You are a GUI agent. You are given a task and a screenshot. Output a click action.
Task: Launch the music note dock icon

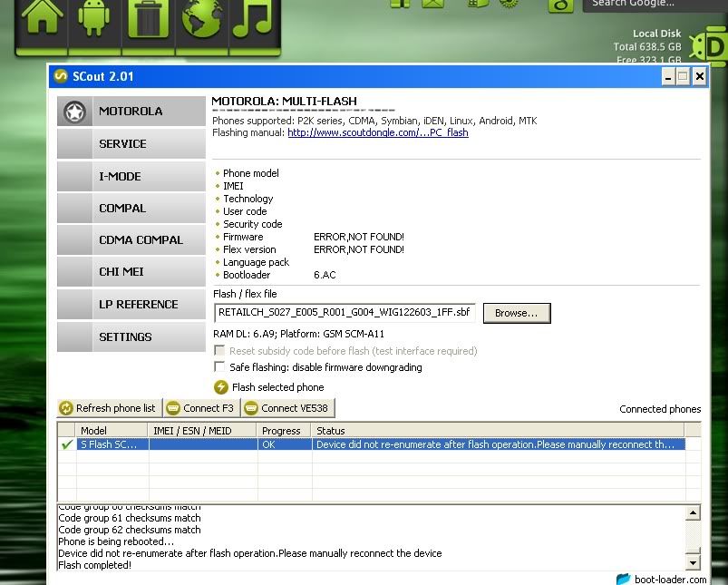[253, 19]
